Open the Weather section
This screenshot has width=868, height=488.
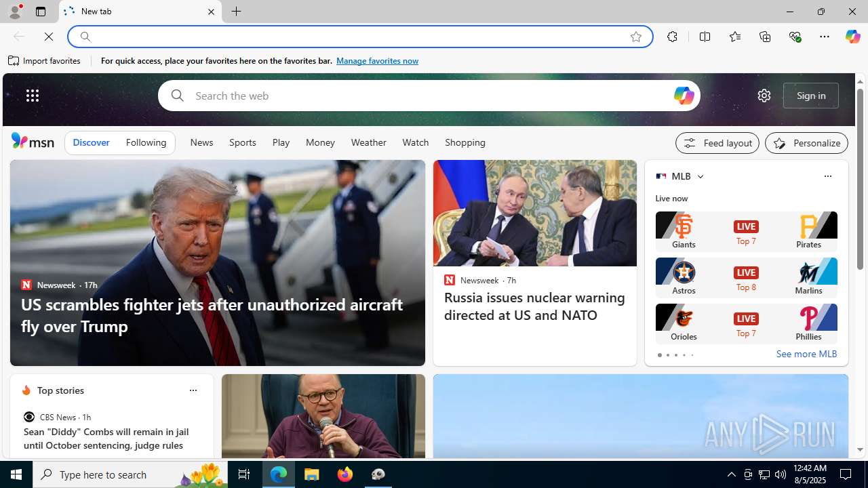(369, 143)
